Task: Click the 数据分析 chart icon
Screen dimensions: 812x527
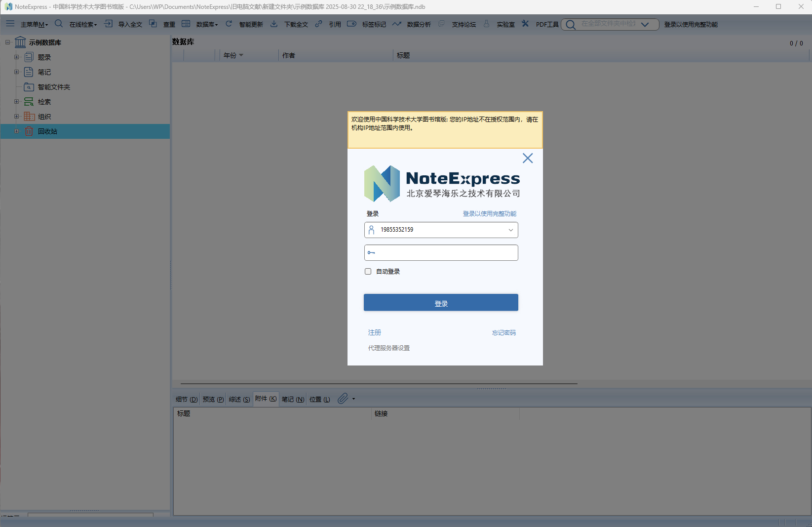Action: (x=397, y=24)
